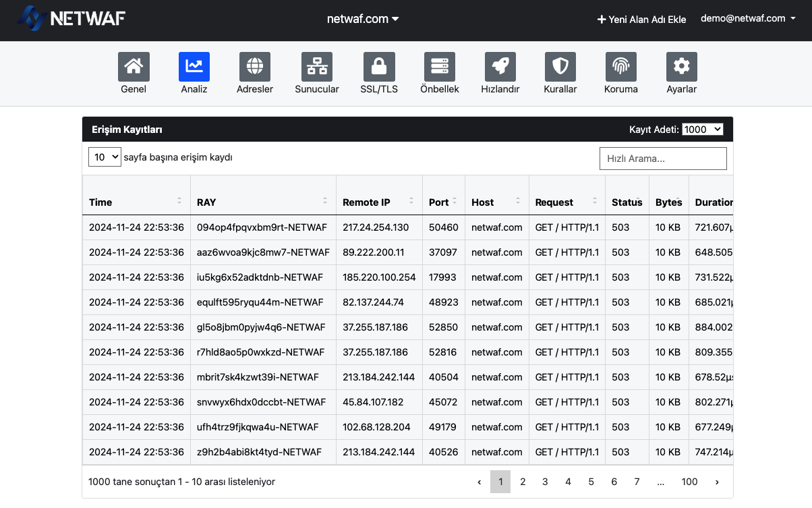Open the Adresler globe icon

point(255,67)
